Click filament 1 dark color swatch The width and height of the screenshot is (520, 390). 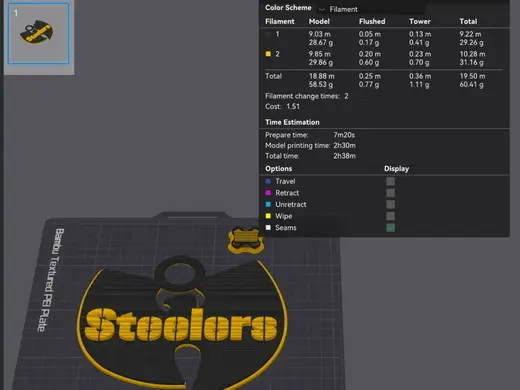[268, 34]
